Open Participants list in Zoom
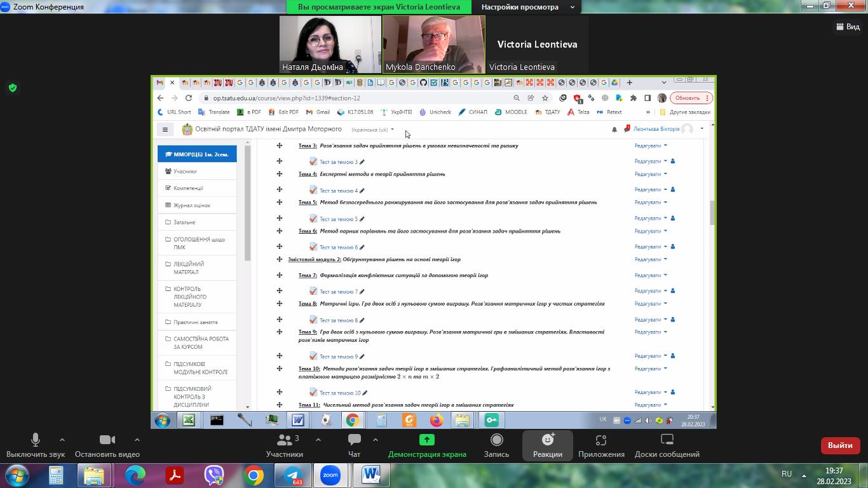This screenshot has width=868, height=488. [285, 445]
